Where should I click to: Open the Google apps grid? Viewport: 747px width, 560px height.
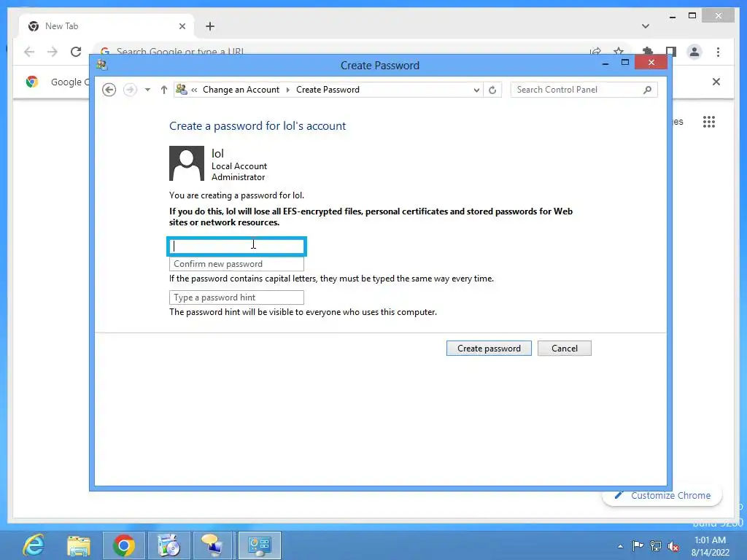[709, 122]
